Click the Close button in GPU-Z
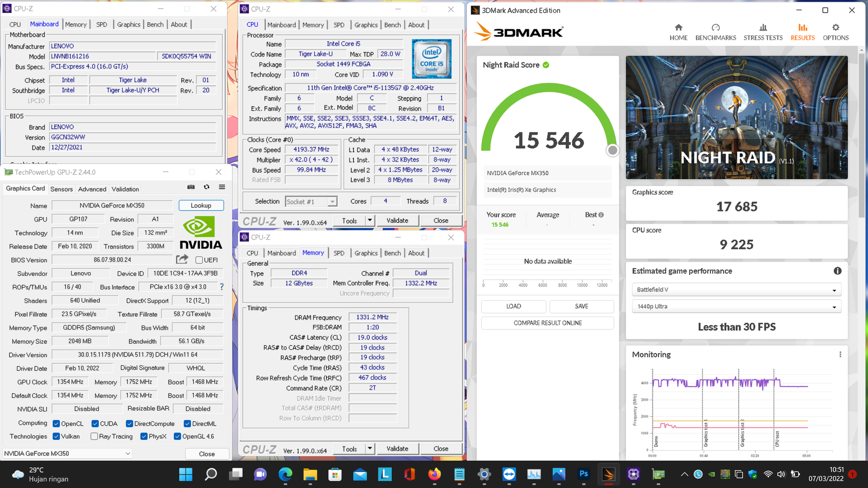868x488 pixels. (207, 454)
